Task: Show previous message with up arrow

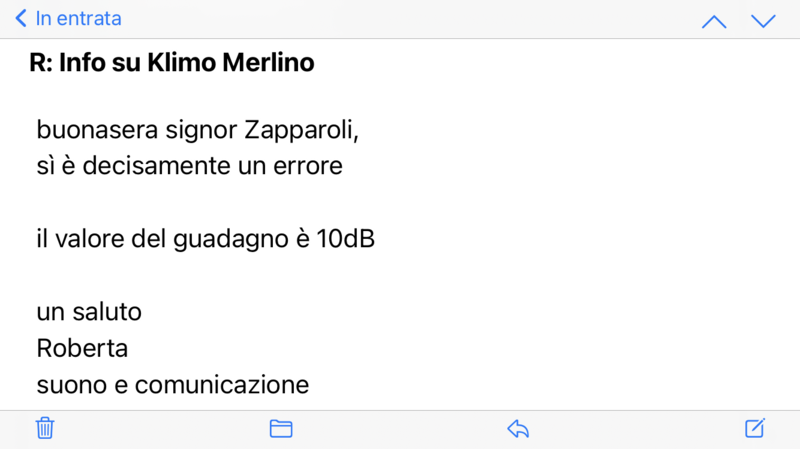Action: coord(714,21)
